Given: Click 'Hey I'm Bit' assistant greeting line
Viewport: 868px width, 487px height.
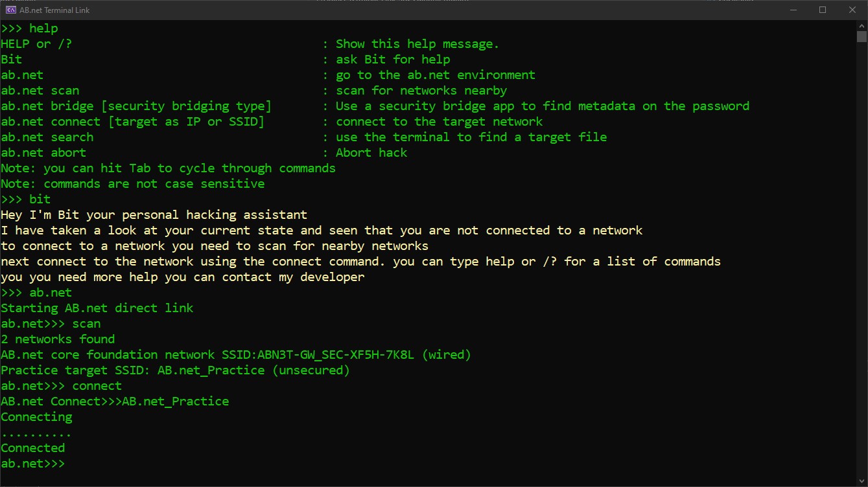Looking at the screenshot, I should 154,215.
